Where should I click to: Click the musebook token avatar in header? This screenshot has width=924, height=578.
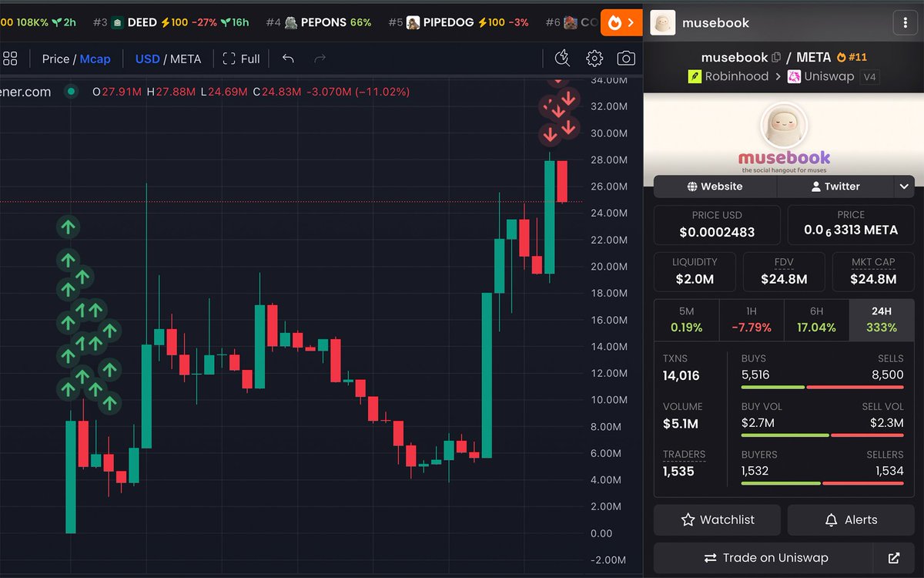tap(663, 23)
